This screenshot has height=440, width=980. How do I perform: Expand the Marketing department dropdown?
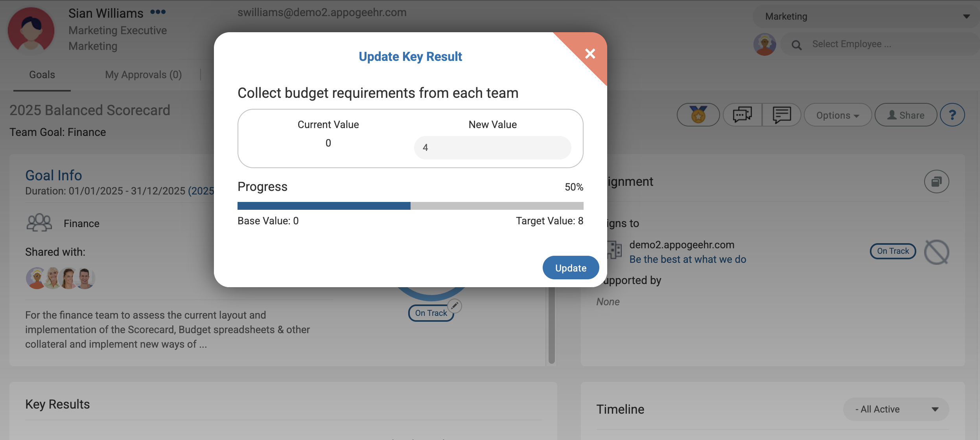[x=865, y=16]
